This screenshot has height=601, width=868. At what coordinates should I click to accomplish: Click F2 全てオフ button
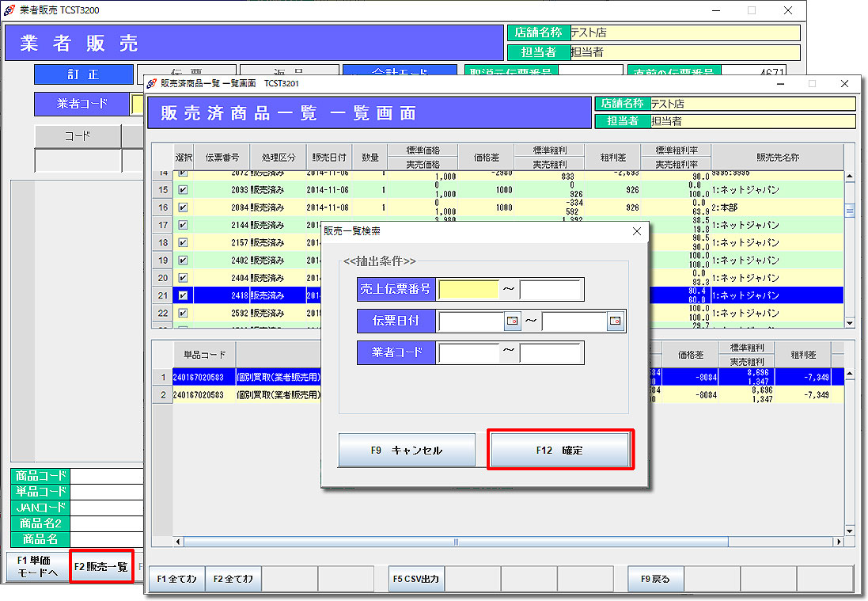pos(233,579)
